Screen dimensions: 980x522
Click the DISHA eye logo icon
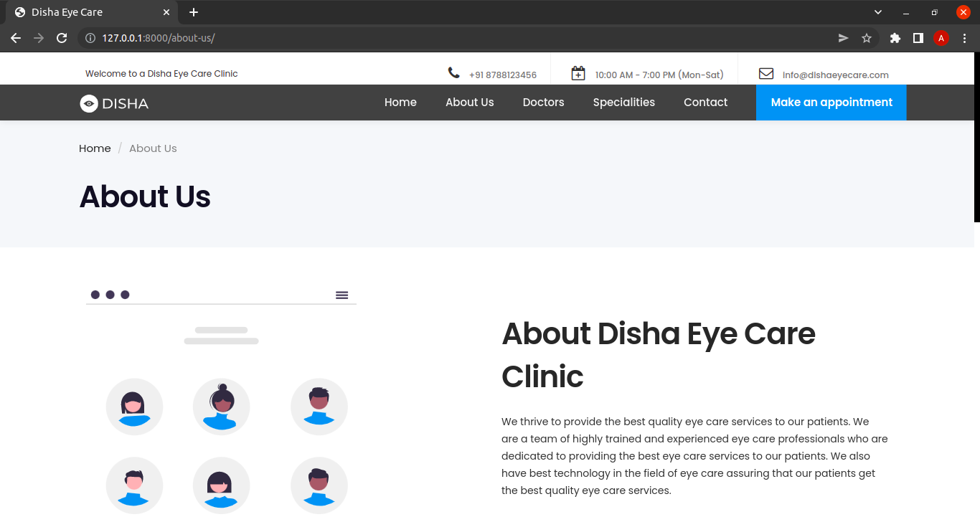89,103
